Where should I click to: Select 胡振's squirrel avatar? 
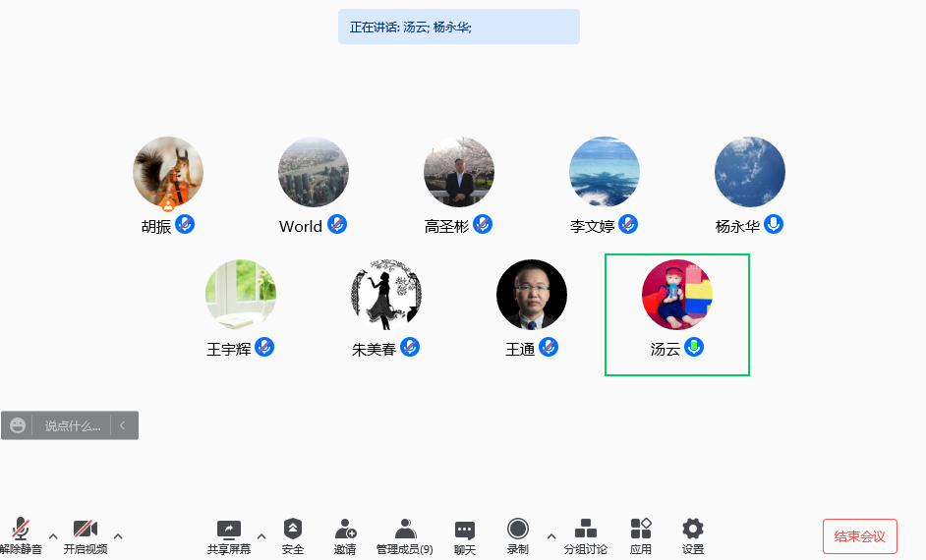[168, 172]
